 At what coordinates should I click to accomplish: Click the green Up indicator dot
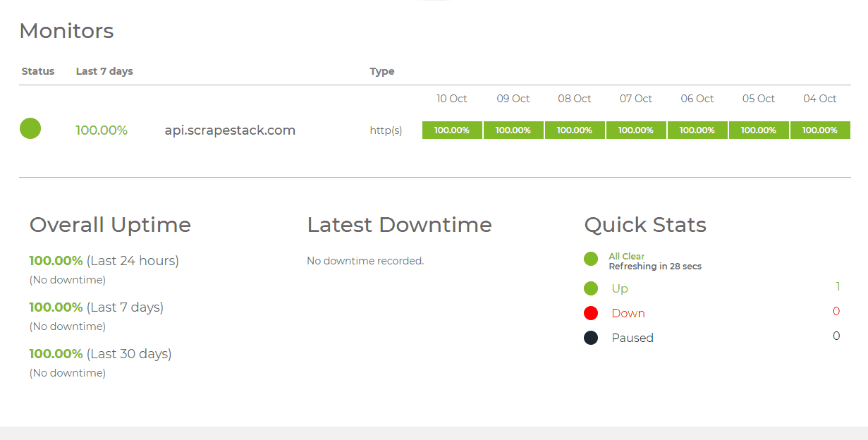[x=591, y=288]
